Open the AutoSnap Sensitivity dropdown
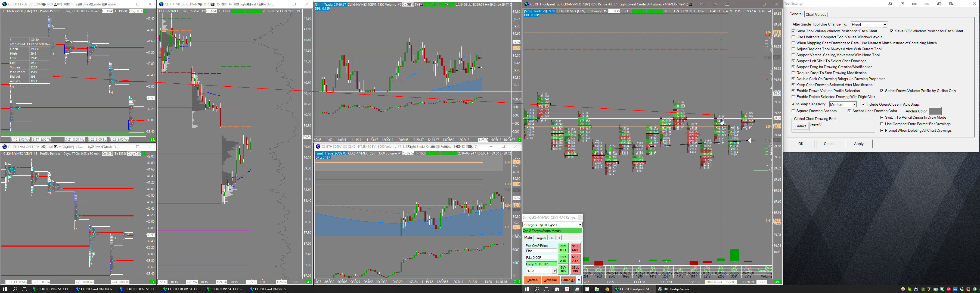This screenshot has width=980, height=293. (x=843, y=105)
